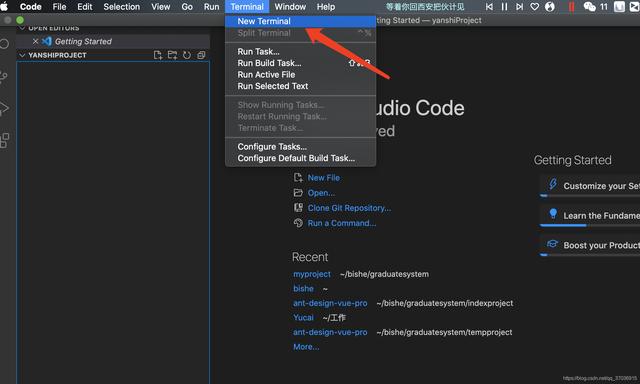Screen dimensions: 640x384
Task: Click the lightbulb icon on Learn the Fundamentals
Action: click(553, 213)
